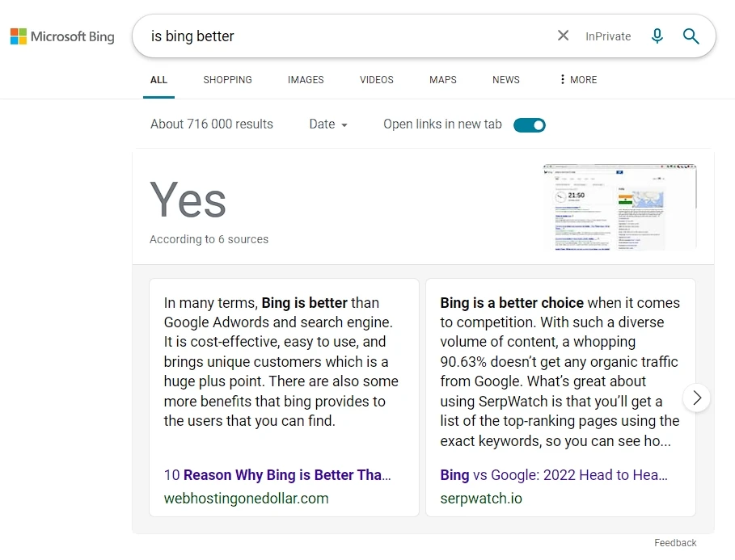Open the Date filter dropdown

(328, 124)
